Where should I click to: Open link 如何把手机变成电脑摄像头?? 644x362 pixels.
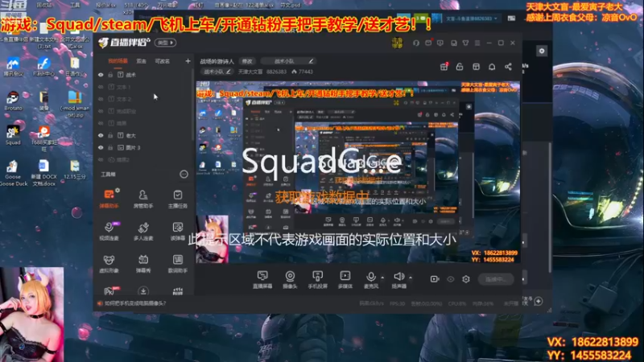point(135,303)
